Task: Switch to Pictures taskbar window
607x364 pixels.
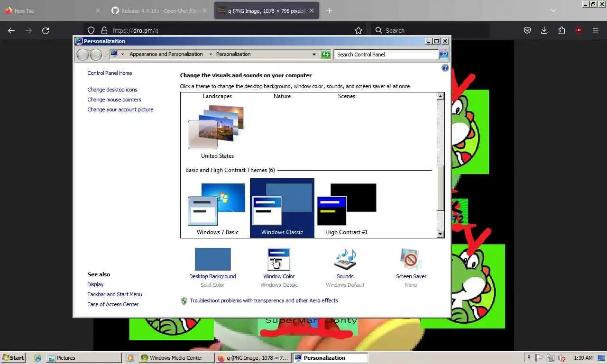Action: pyautogui.click(x=83, y=358)
